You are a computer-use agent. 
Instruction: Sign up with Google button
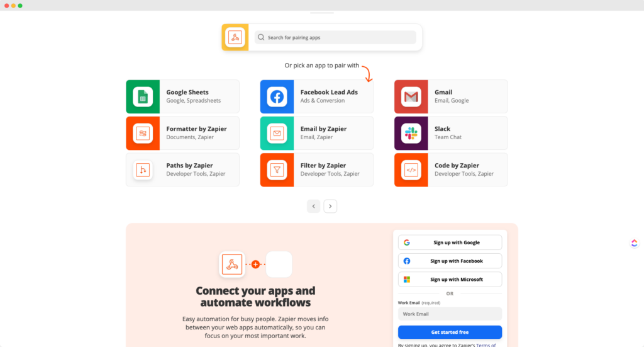pos(450,242)
